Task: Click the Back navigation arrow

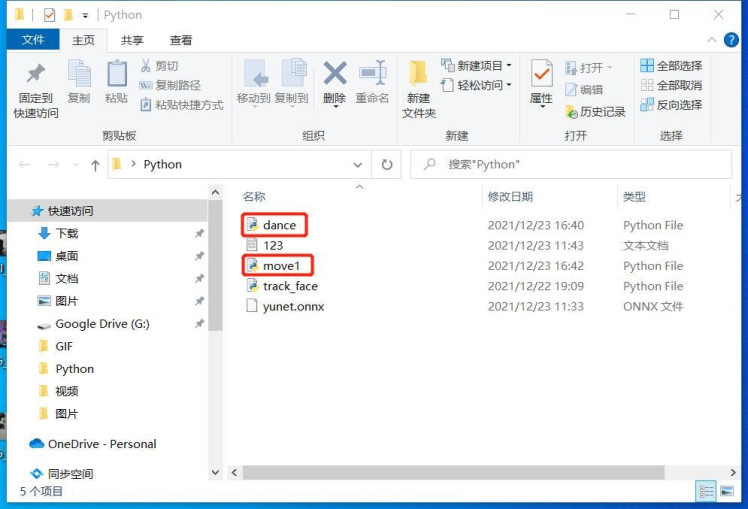Action: click(x=25, y=165)
